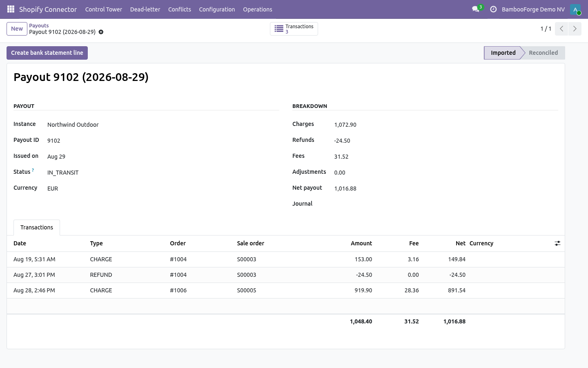Click the Payout ID value 9102
The width and height of the screenshot is (588, 368).
[x=54, y=141]
